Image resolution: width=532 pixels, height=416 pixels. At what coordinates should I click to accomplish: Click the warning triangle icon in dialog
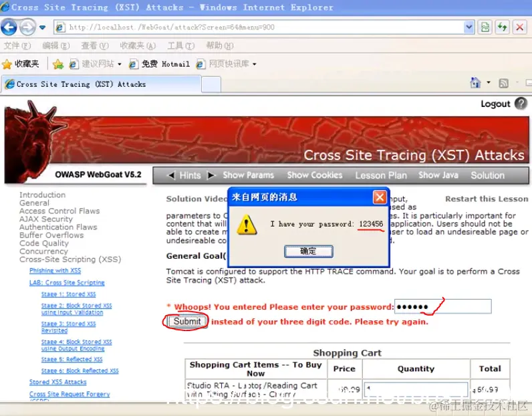247,225
